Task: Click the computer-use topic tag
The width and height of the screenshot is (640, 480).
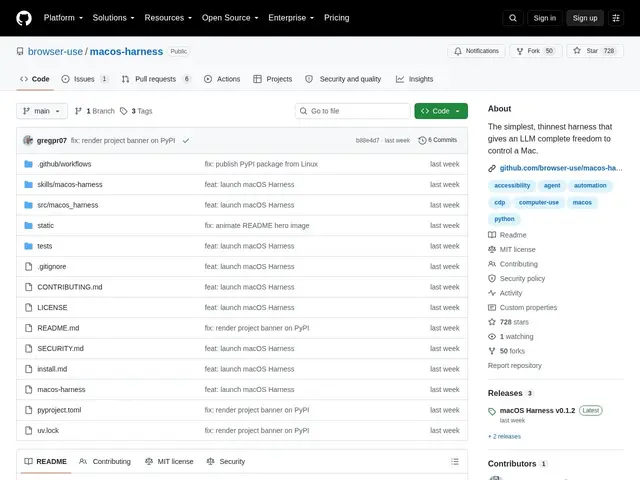Action: point(539,202)
